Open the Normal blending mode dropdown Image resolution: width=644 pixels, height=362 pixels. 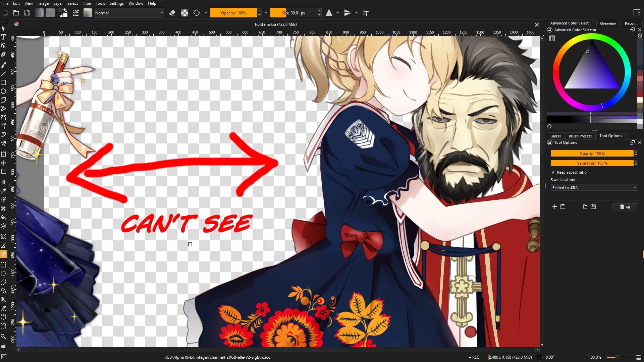point(129,13)
